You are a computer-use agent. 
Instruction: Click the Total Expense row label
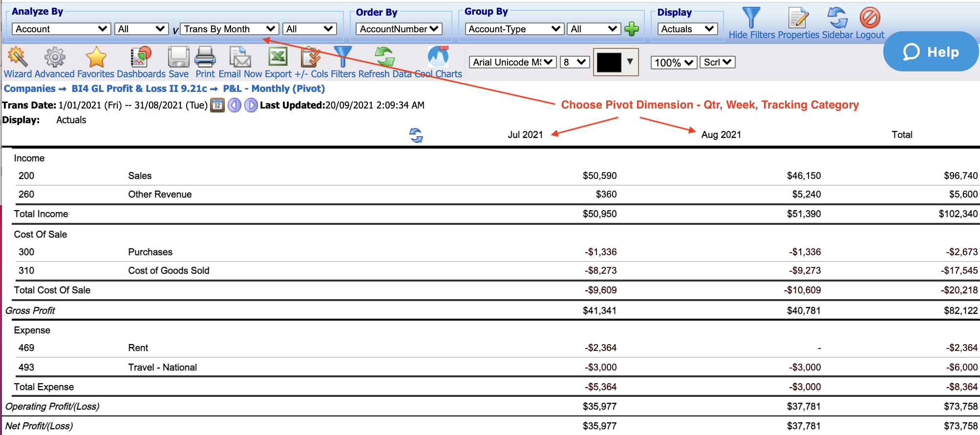coord(44,387)
